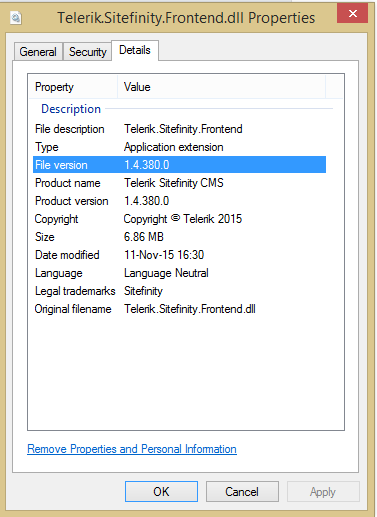This screenshot has width=377, height=517.
Task: Select the File description row label
Action: 70,129
